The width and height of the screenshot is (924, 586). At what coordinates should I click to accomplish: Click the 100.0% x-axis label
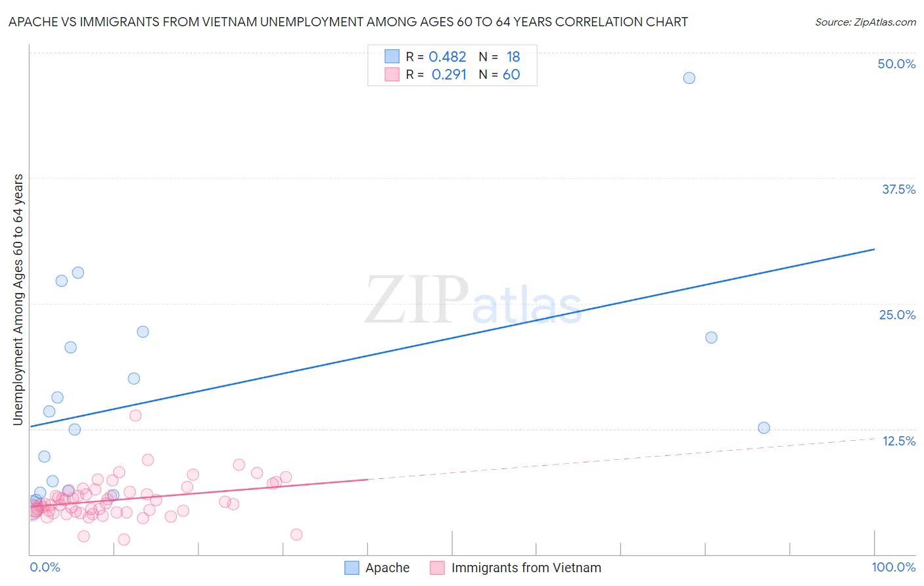click(894, 567)
